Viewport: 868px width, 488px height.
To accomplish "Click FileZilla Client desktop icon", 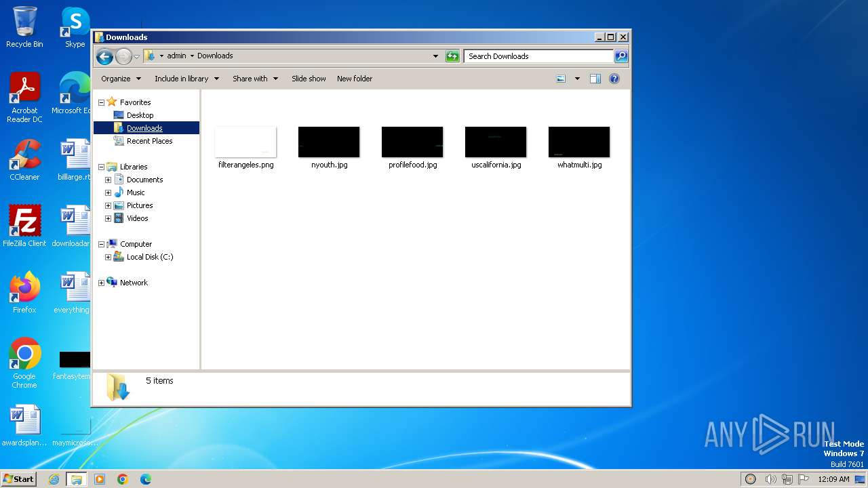I will pyautogui.click(x=24, y=226).
